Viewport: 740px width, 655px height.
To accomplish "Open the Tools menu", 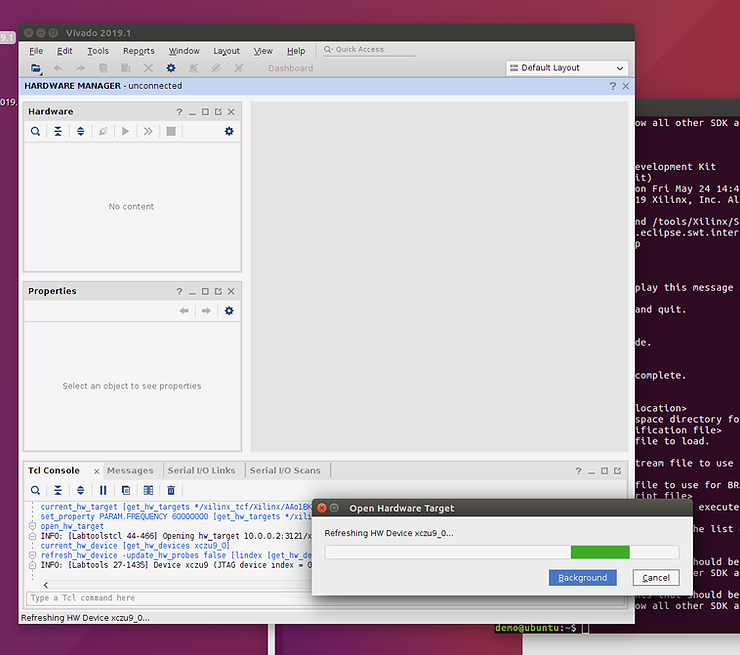I will [98, 51].
